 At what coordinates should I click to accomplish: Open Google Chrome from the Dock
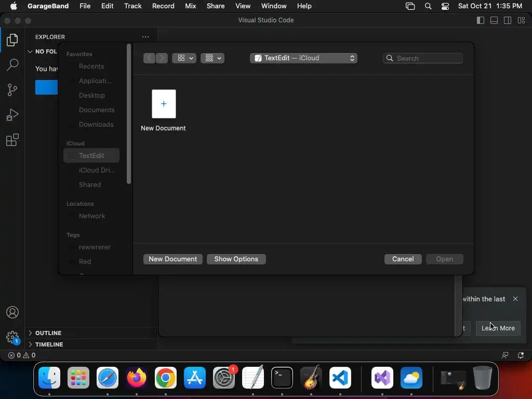(x=166, y=378)
